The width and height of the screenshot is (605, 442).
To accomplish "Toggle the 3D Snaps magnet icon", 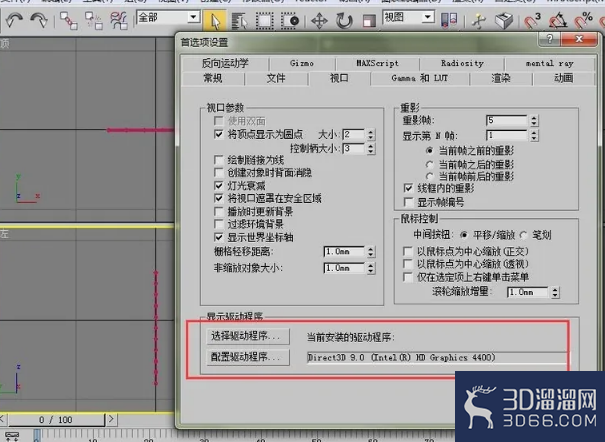I will (x=532, y=21).
